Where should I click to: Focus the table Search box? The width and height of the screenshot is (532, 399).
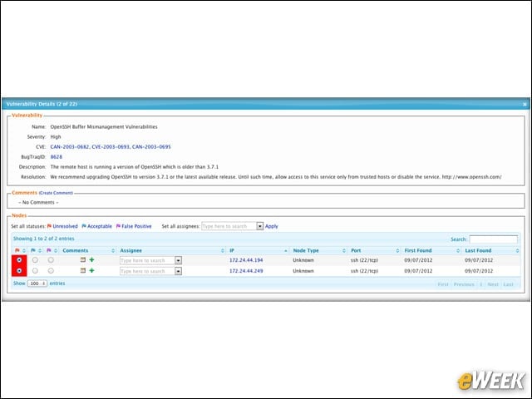[493, 239]
